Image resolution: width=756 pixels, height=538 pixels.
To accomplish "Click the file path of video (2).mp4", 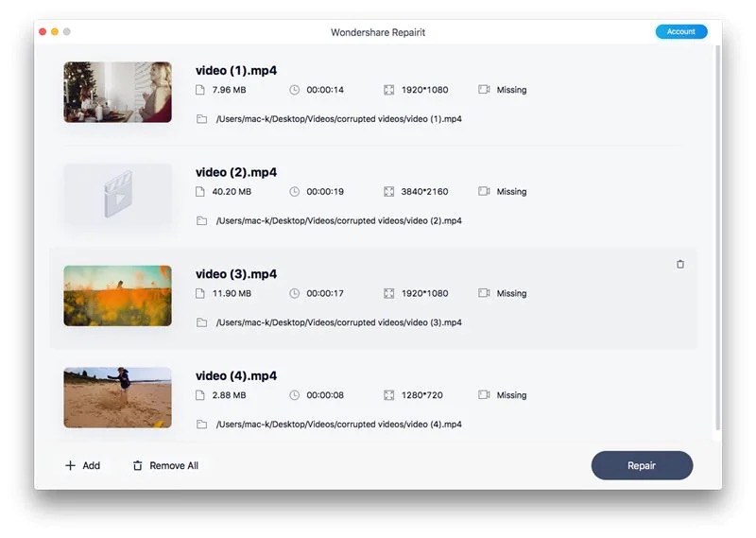I will pyautogui.click(x=339, y=221).
